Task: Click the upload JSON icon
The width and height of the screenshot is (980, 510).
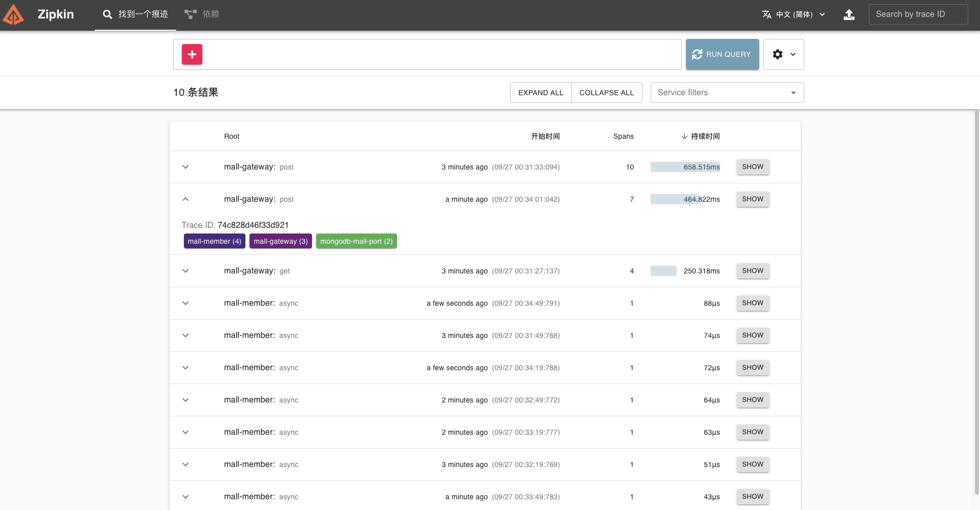Action: [849, 14]
